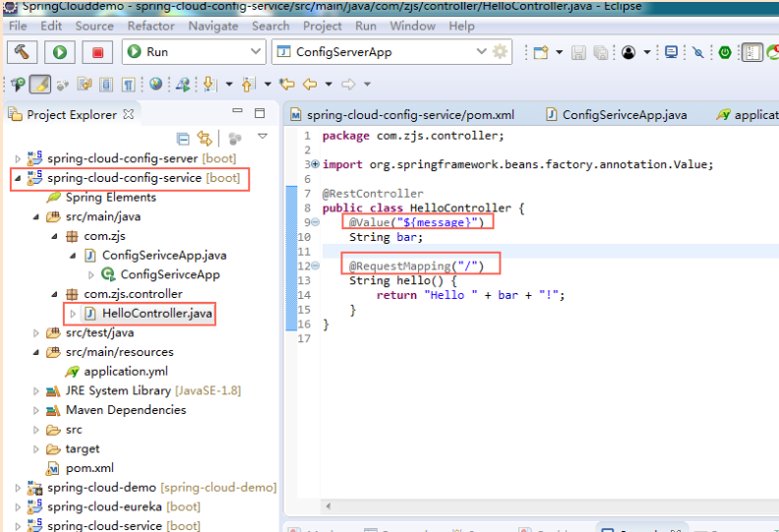Click the New wizard icon
Image resolution: width=779 pixels, height=532 pixels.
click(x=541, y=52)
